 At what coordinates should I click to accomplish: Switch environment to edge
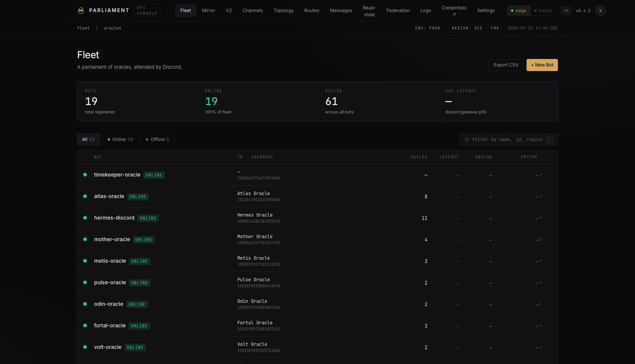[x=519, y=11]
